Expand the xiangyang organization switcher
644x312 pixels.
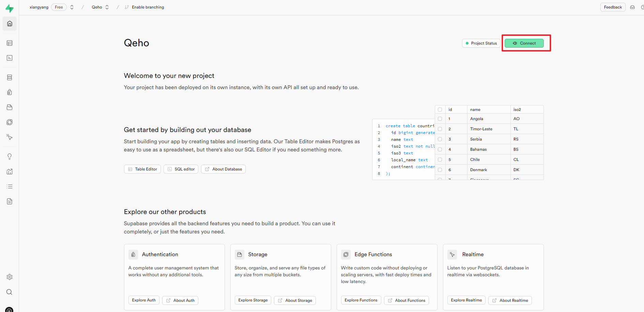point(72,7)
